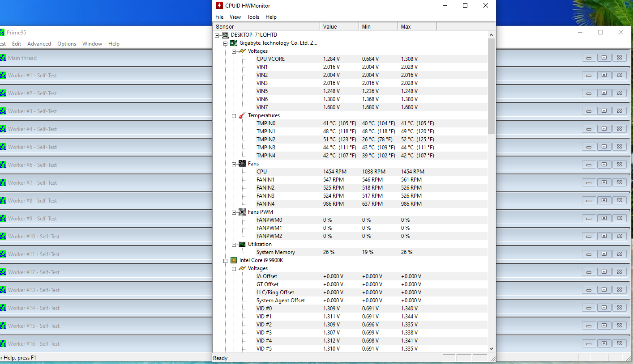633x364 pixels.
Task: Click the Prime95 Worker #12 window icon
Action: [3, 272]
